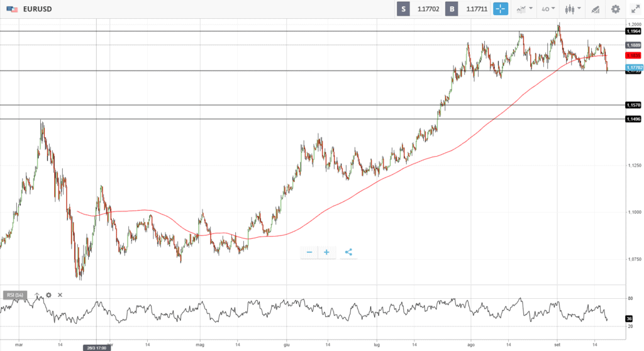This screenshot has height=351, width=644.
Task: Zoom out with the minus button
Action: (309, 252)
